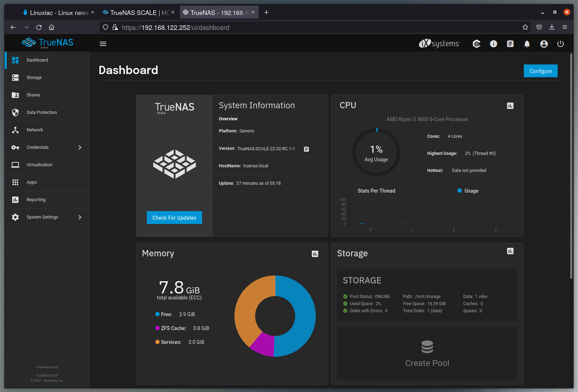Click the TrueCommand status icon
Screen dimensions: 578x392
coord(476,44)
